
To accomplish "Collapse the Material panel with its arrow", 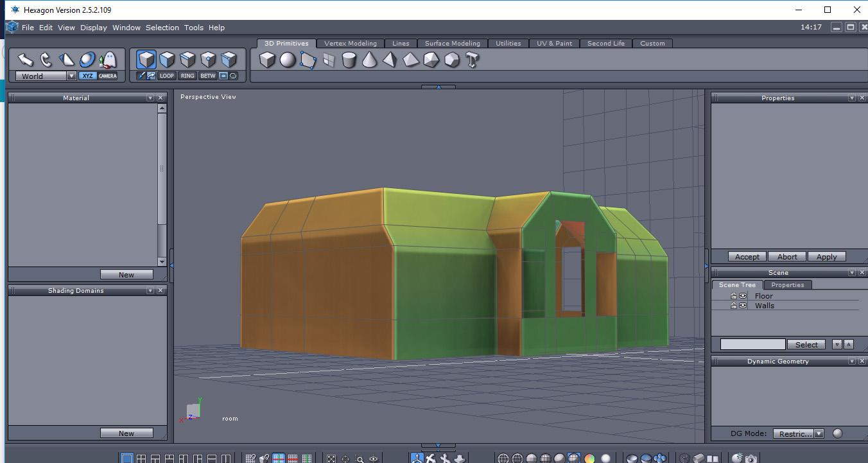I will (x=150, y=98).
